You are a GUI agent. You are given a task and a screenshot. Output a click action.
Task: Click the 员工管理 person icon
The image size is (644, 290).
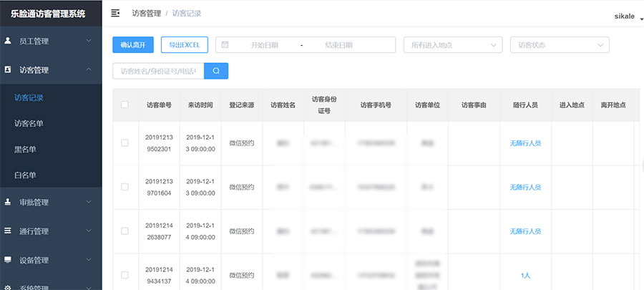coord(8,41)
